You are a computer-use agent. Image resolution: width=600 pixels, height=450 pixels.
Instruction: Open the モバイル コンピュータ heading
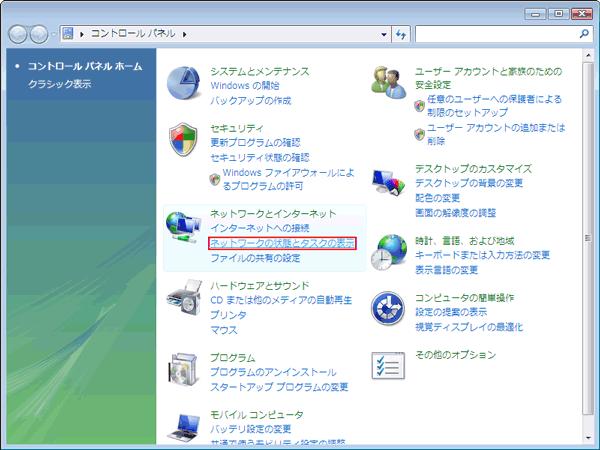tap(257, 414)
